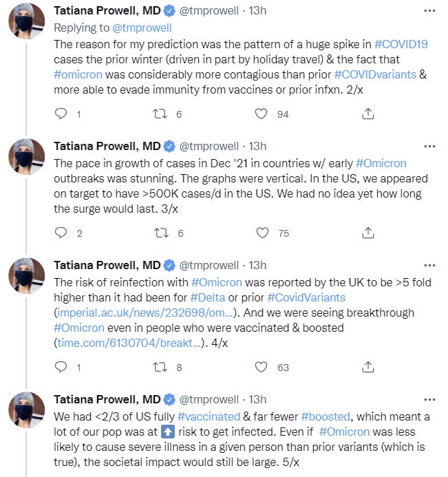The image size is (448, 477).
Task: Like the tweet with 94 likes
Action: pyautogui.click(x=260, y=114)
